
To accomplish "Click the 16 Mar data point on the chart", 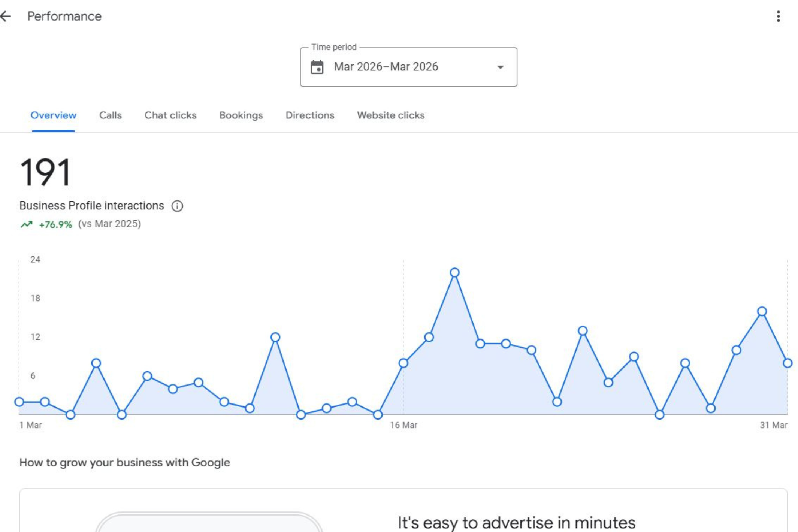I will click(403, 363).
